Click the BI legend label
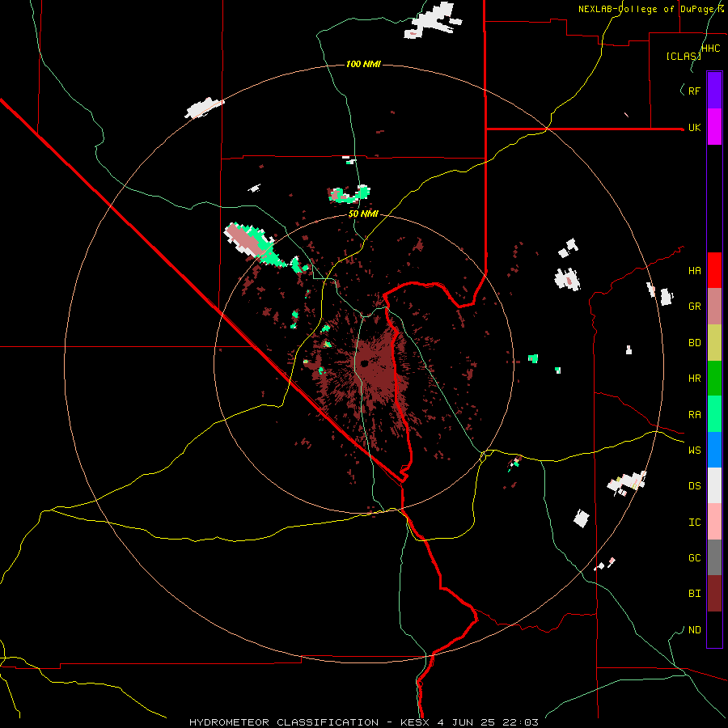This screenshot has height=728, width=728. [694, 594]
